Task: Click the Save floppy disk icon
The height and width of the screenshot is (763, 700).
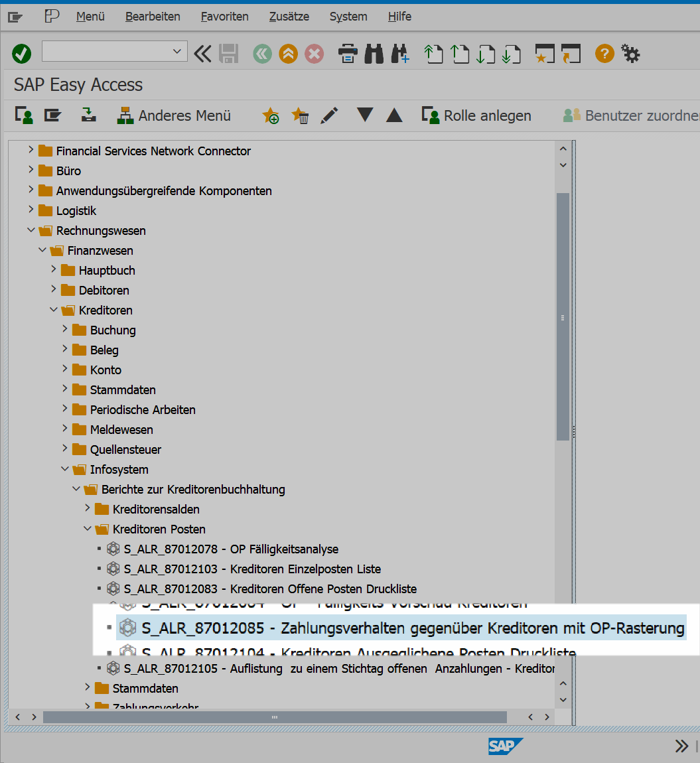Action: click(x=228, y=54)
